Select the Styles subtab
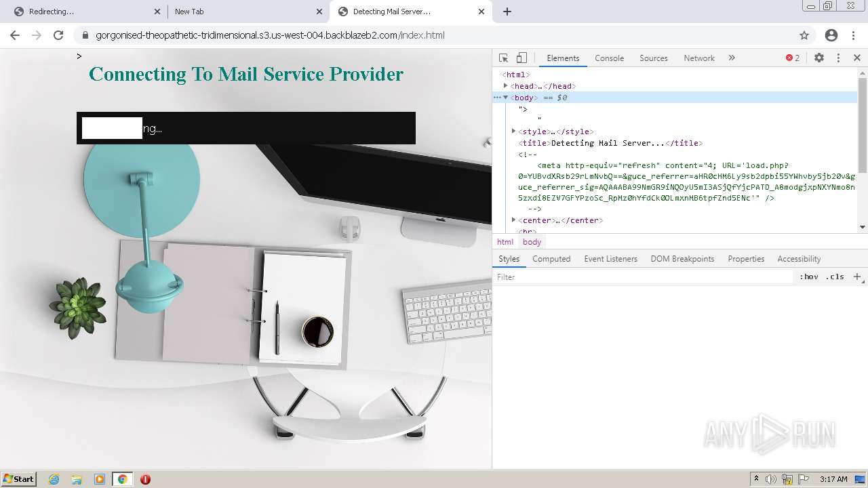 coord(509,259)
